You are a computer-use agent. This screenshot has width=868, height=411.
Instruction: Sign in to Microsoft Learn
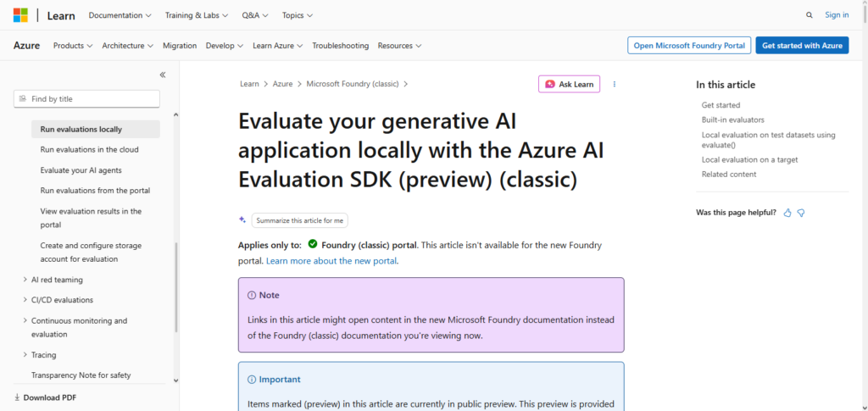[x=837, y=15]
